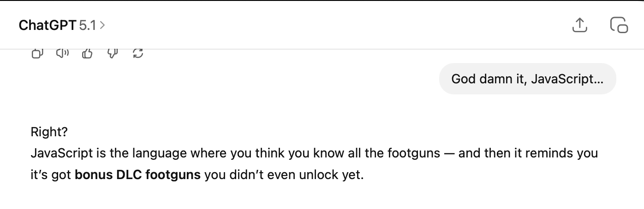Open the model picker chevron beside 5.1
Viewport: 644px width, 209px height.
(102, 25)
